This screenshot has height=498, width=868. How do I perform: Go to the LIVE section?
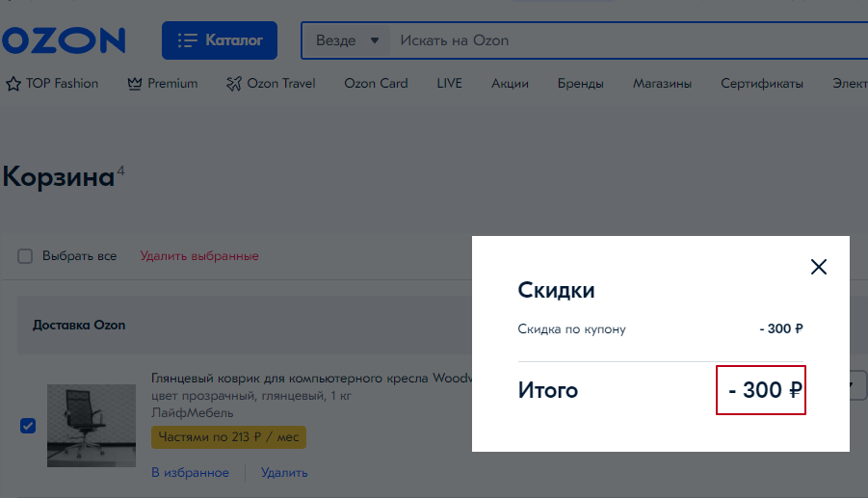point(449,84)
